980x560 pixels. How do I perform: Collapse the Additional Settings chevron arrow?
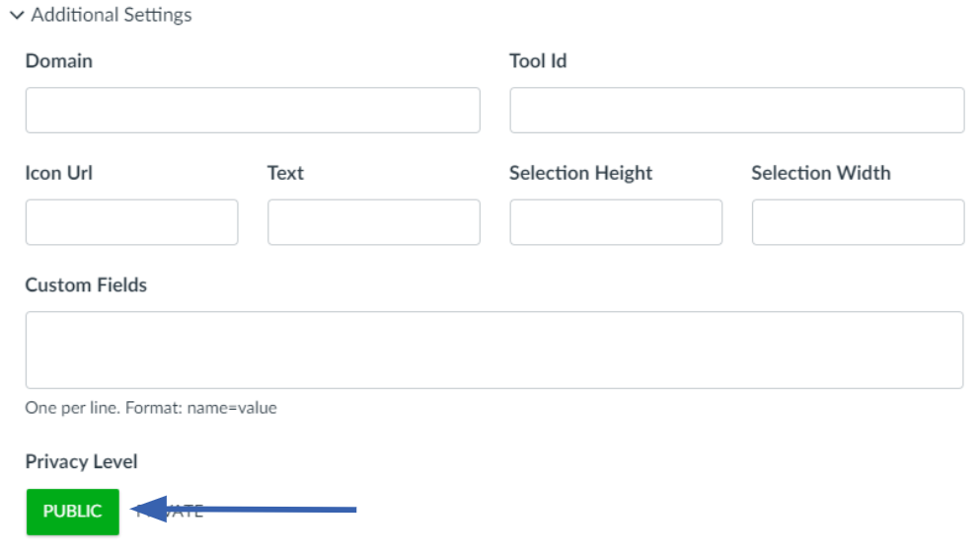point(17,15)
